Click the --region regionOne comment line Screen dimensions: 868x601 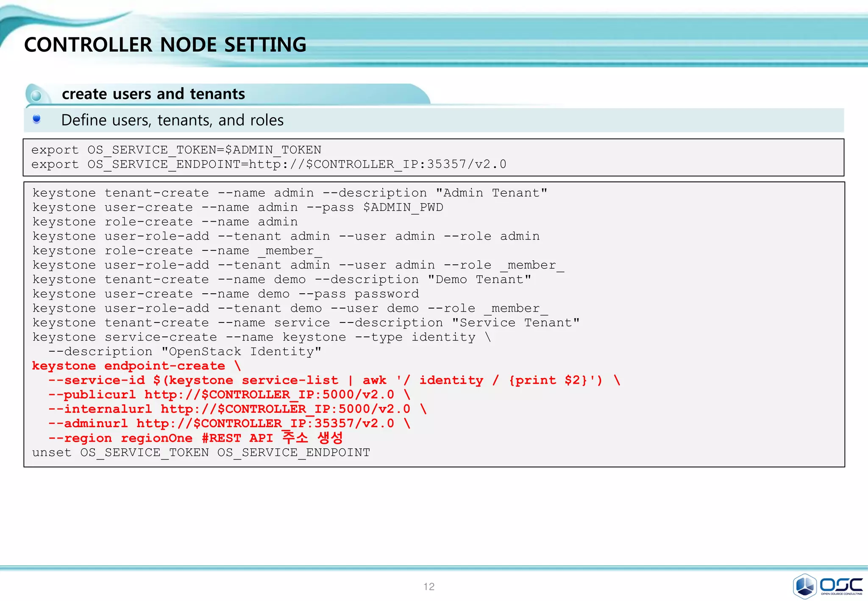(x=195, y=438)
